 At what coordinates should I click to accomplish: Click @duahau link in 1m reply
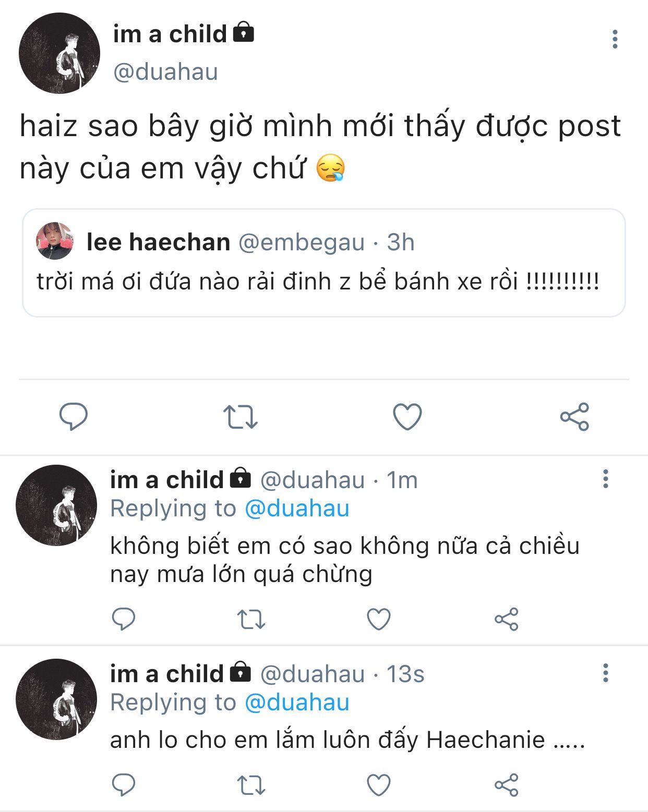coord(297,508)
